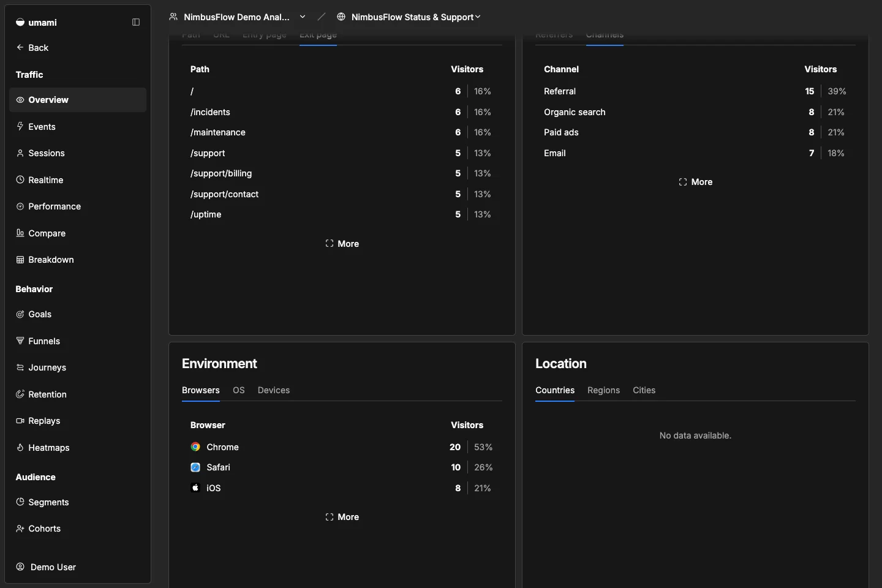Image resolution: width=882 pixels, height=588 pixels.
Task: Click the Safari browser name
Action: (x=218, y=467)
